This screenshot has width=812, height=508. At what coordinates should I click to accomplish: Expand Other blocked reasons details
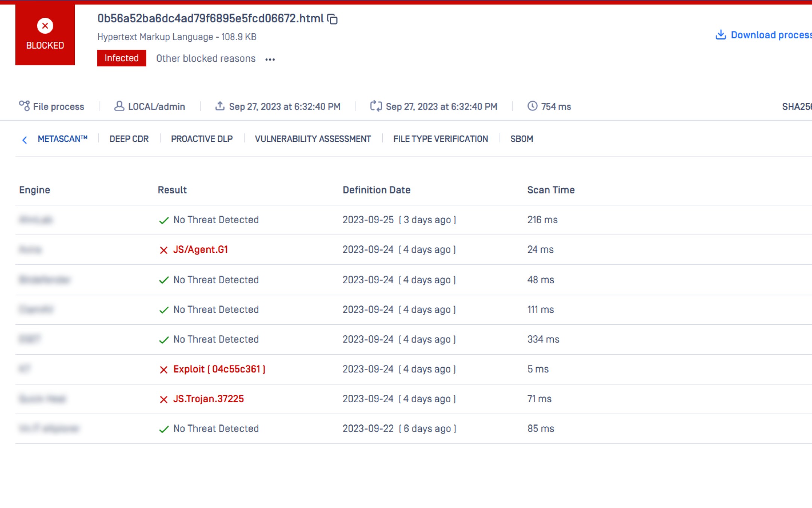[205, 58]
